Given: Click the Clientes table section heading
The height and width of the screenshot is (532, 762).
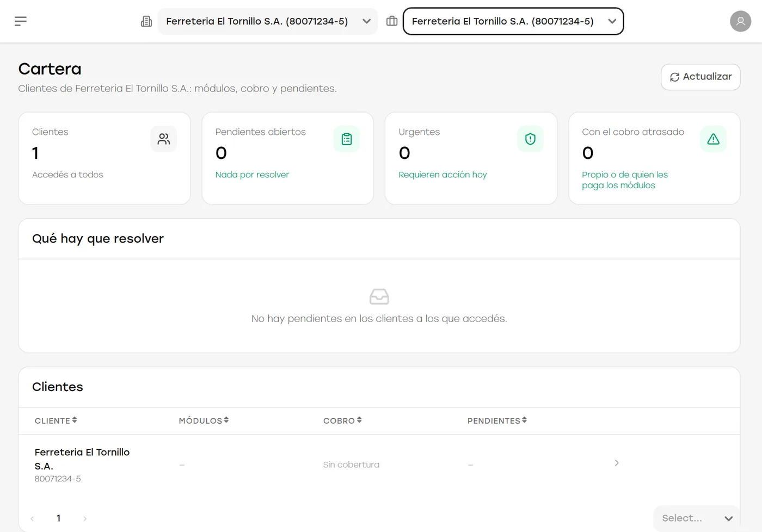Looking at the screenshot, I should (58, 387).
